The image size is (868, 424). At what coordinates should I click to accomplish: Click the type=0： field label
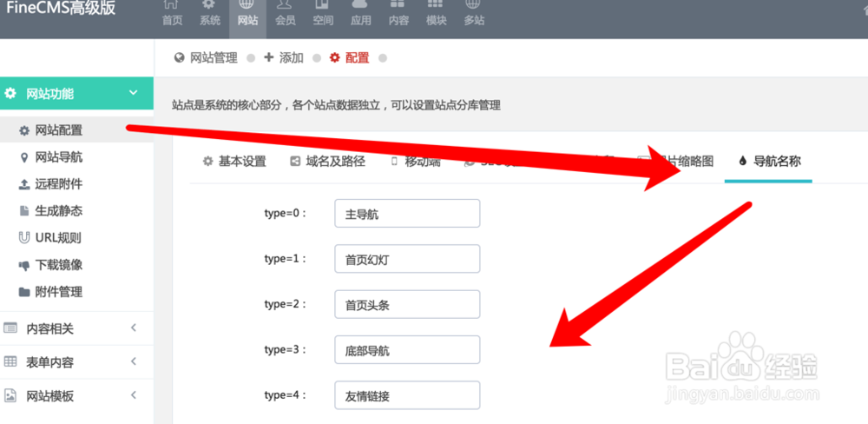(285, 214)
